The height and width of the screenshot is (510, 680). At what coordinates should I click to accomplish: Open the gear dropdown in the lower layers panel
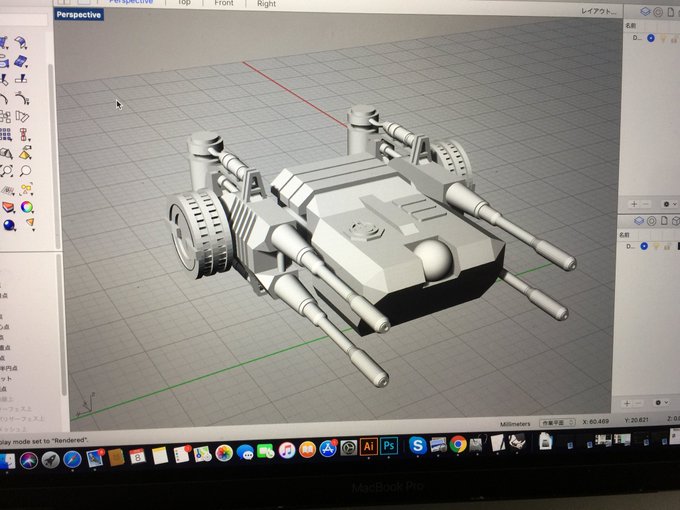pyautogui.click(x=661, y=402)
